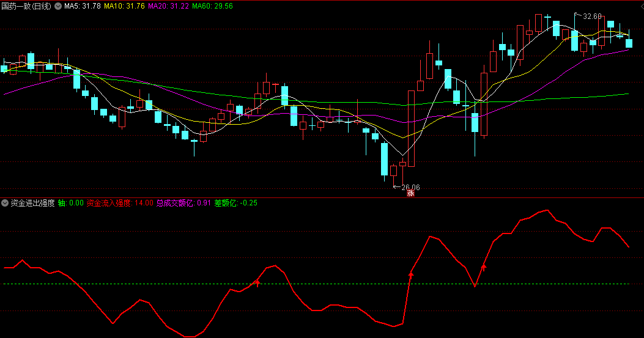Expand the 资金进出强度 indicator dropdown arrow
The width and height of the screenshot is (644, 338).
5,203
